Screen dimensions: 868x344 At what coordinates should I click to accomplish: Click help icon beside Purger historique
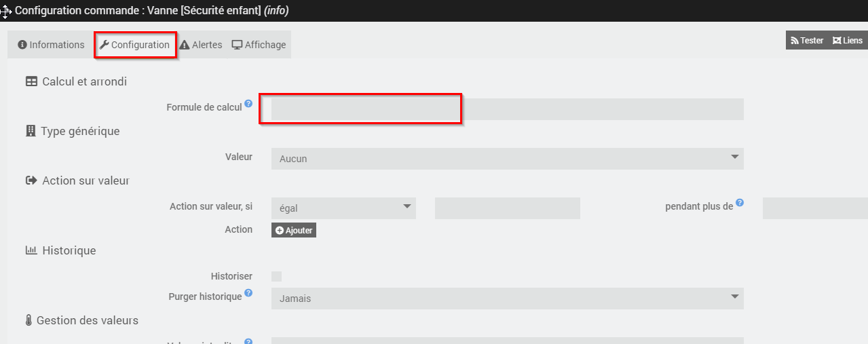[248, 293]
